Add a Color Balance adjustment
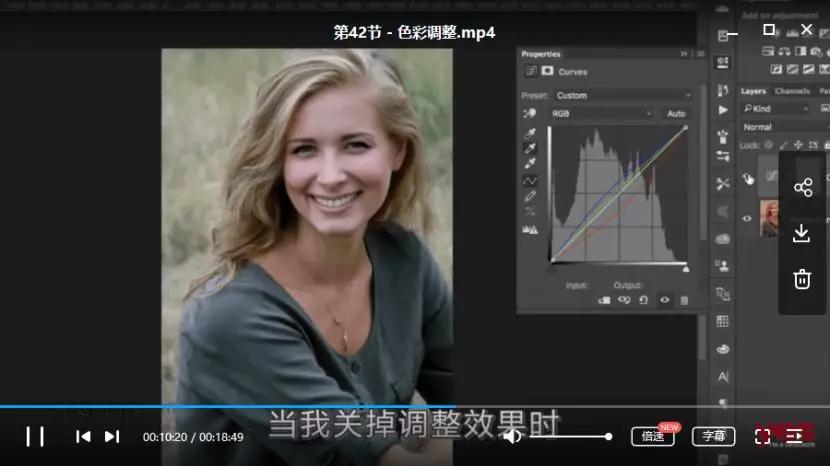Image resolution: width=830 pixels, height=466 pixels. tap(784, 51)
